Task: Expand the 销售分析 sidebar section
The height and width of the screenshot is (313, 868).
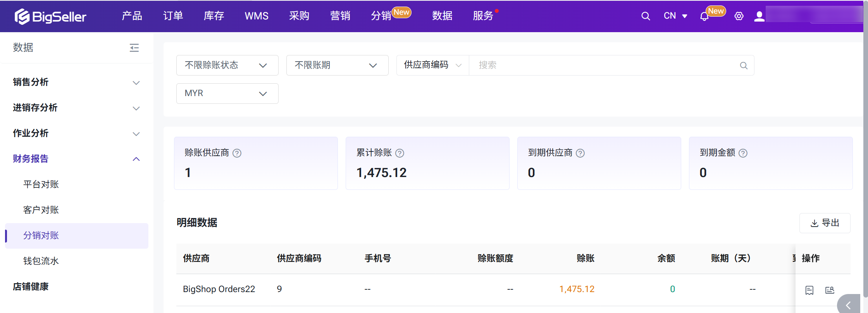Action: click(76, 82)
